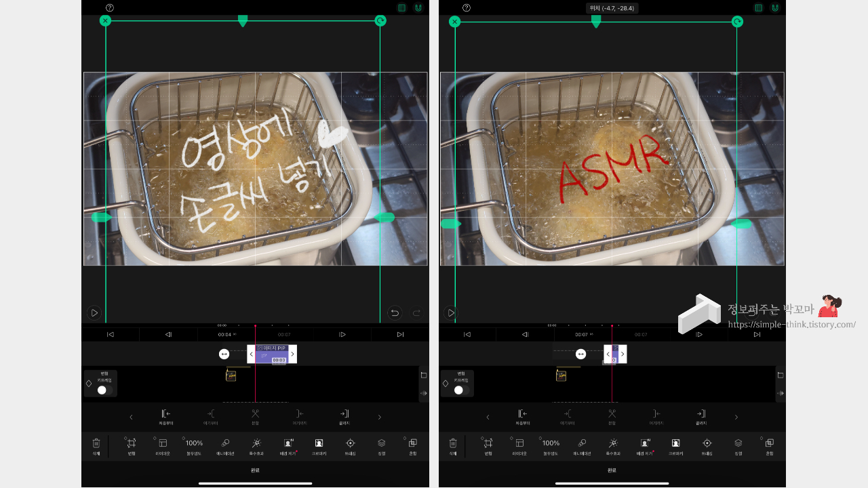Select background removal tool in left panel

[288, 446]
